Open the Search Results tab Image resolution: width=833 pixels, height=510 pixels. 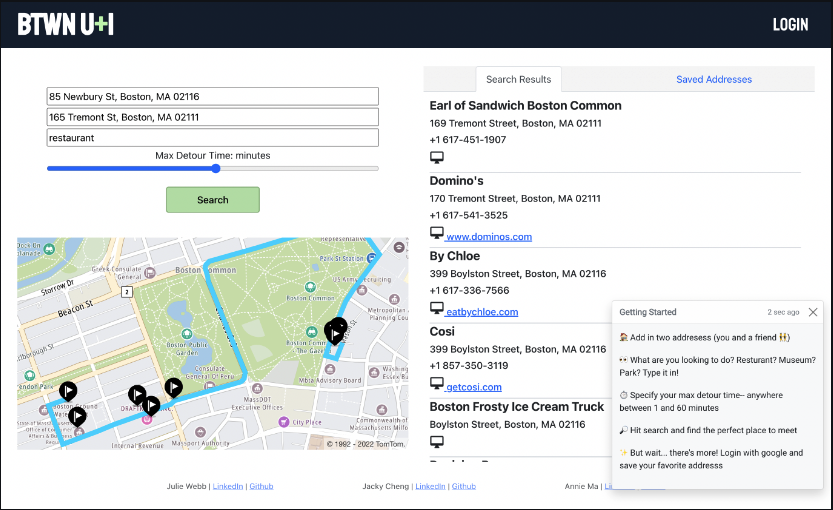(518, 80)
